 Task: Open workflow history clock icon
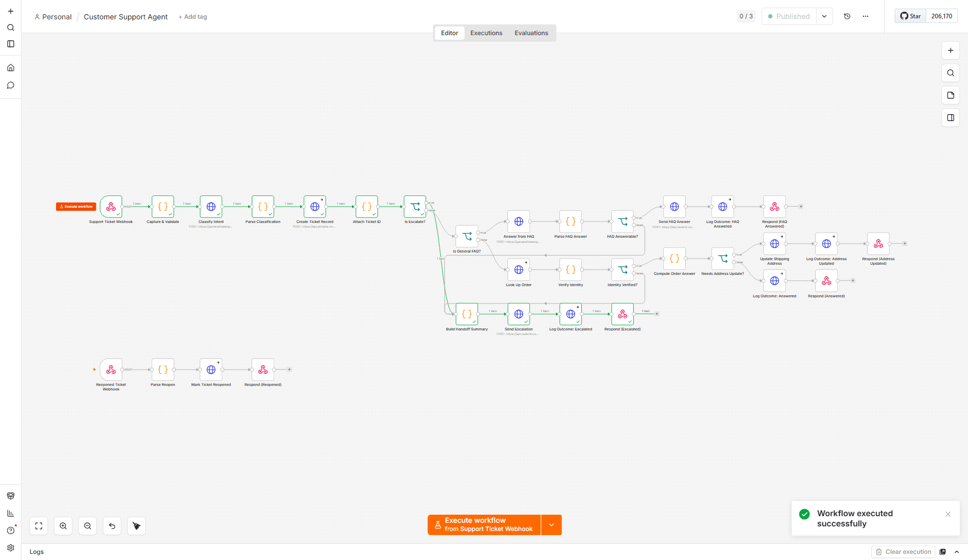(x=847, y=16)
